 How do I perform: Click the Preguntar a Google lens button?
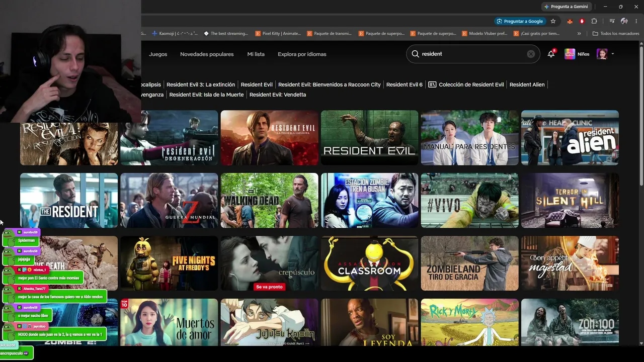pyautogui.click(x=520, y=21)
